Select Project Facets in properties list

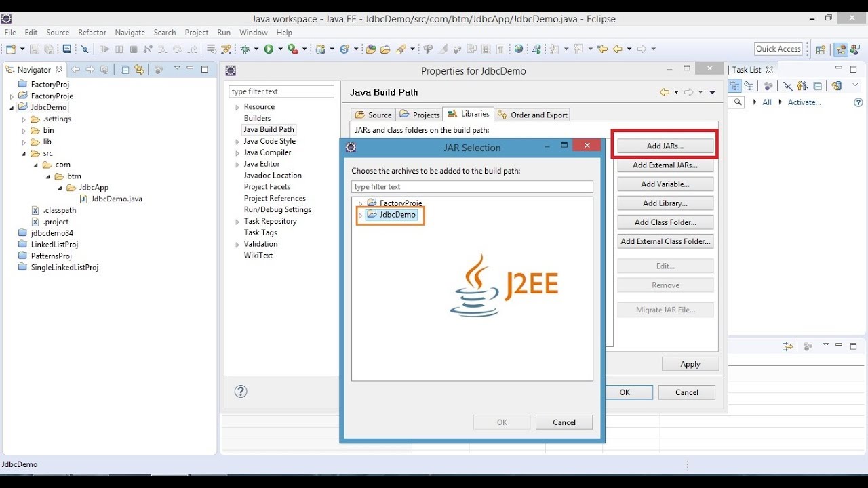[267, 187]
